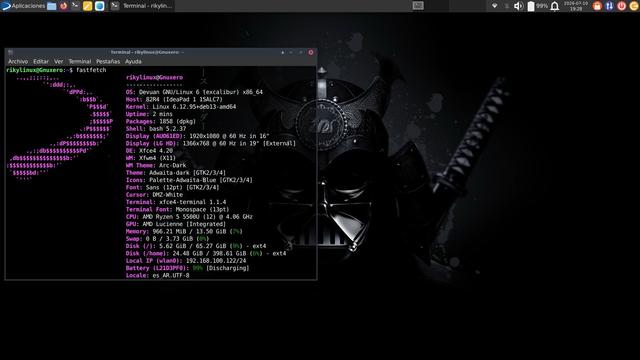Open the Pestañas menu in terminal
640x360 pixels.
point(108,62)
